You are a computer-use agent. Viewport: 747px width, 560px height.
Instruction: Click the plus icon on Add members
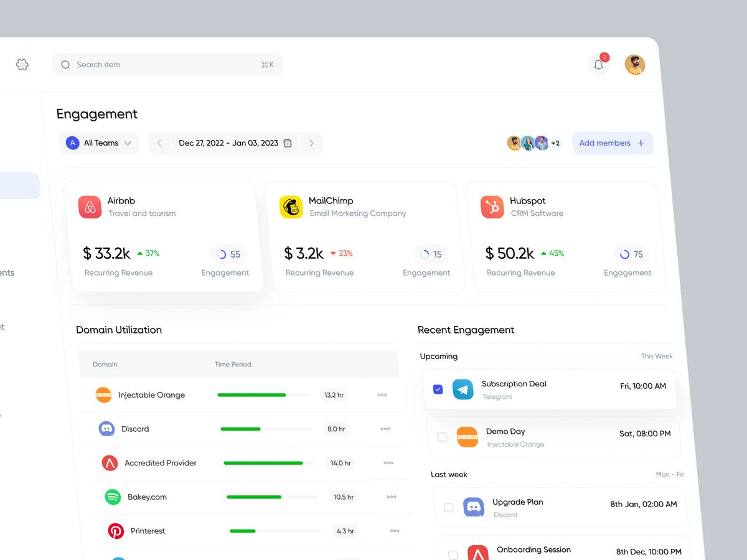[x=641, y=143]
